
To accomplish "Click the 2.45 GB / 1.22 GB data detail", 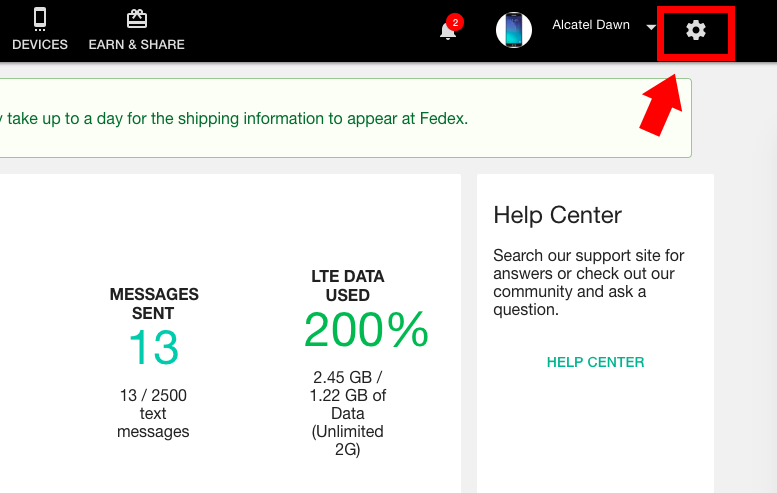I will 348,413.
